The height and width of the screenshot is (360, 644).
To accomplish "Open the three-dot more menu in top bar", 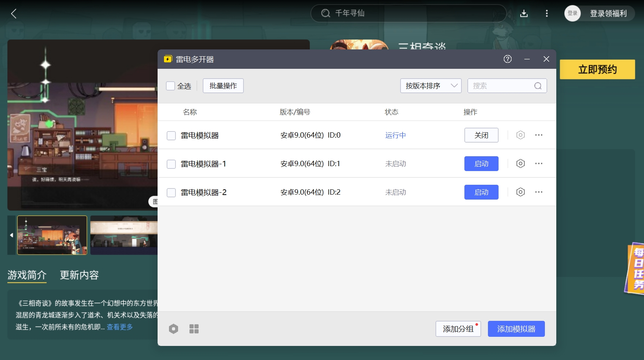I will click(547, 14).
